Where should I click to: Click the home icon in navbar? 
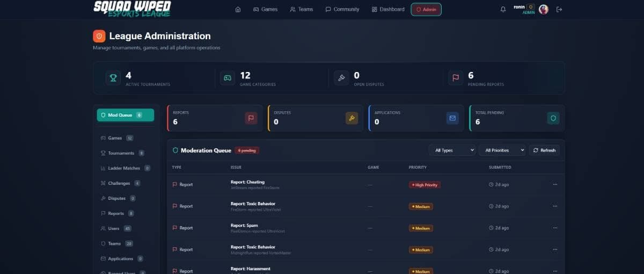click(238, 9)
